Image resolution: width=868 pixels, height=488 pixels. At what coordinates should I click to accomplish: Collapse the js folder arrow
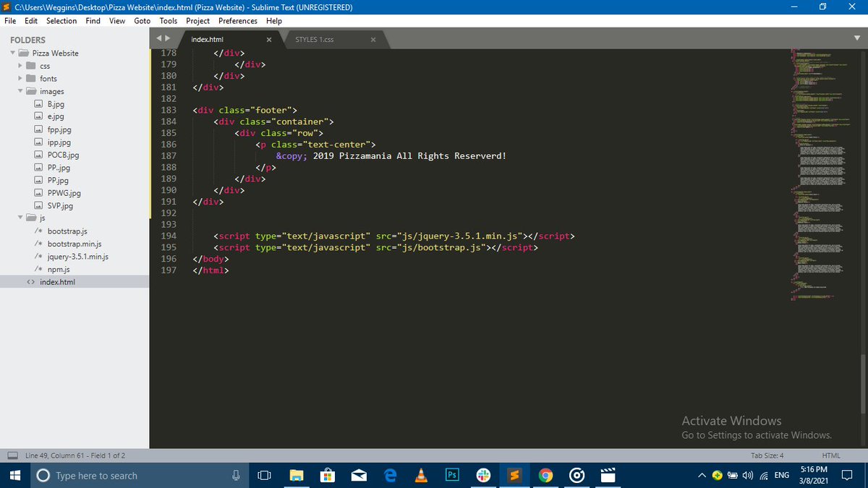[20, 217]
